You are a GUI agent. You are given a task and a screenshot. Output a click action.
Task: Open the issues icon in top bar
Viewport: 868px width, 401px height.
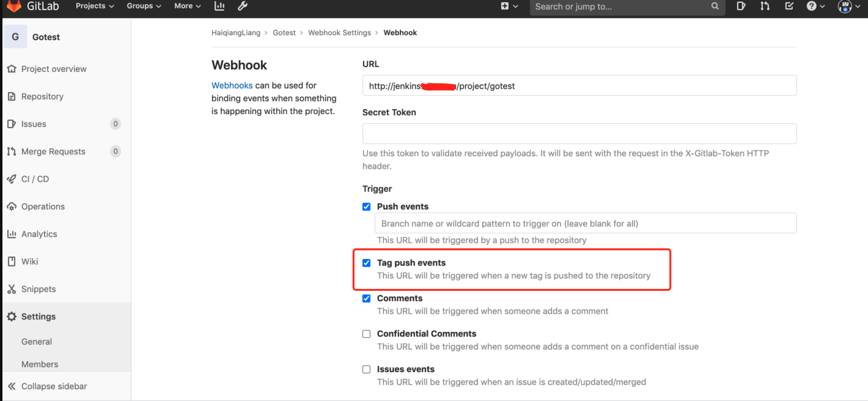[741, 6]
